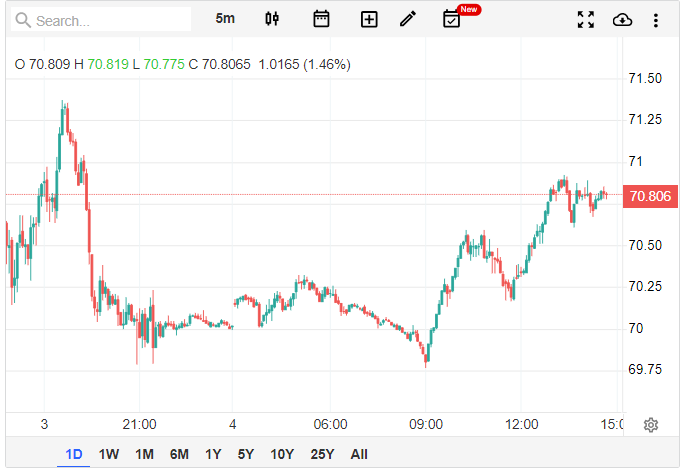Type in the Search symbol field
The height and width of the screenshot is (471, 682).
click(110, 20)
